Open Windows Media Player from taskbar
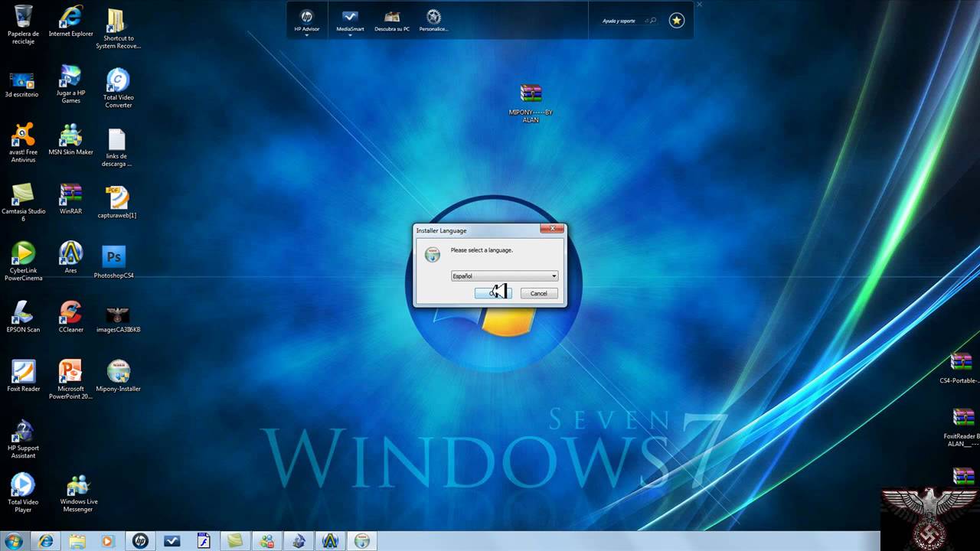 click(x=107, y=541)
